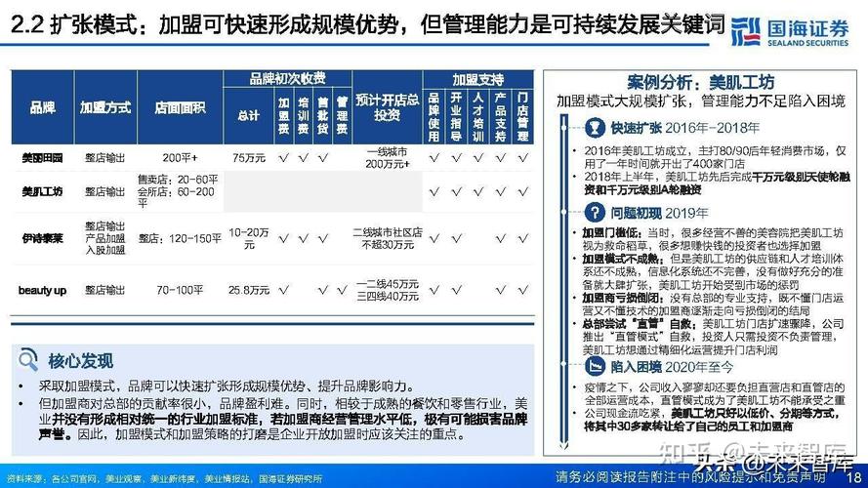This screenshot has height=488, width=868.
Task: Click the 快速扩张 2016年-2018年 stage heading
Action: pyautogui.click(x=684, y=128)
